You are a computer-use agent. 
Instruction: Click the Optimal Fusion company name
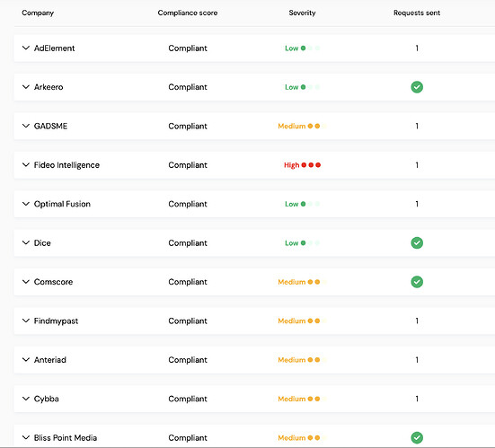point(62,204)
